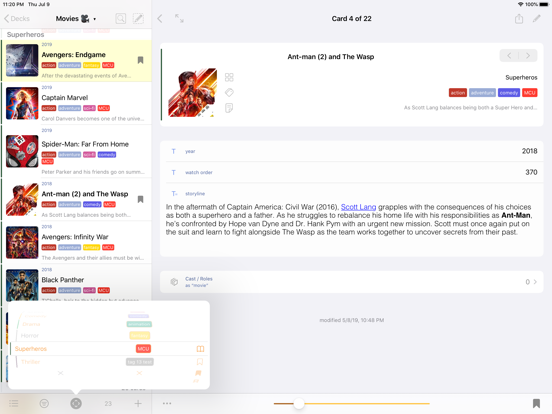Screen dimensions: 552x414
Task: Open Avengers: Endgame poster thumbnail
Action: click(22, 60)
